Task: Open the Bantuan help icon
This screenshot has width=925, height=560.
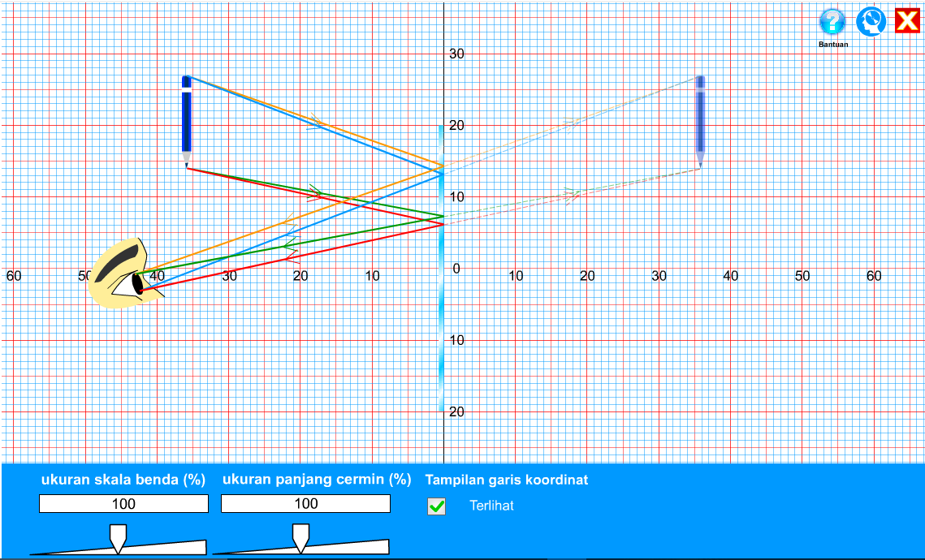Action: click(832, 23)
